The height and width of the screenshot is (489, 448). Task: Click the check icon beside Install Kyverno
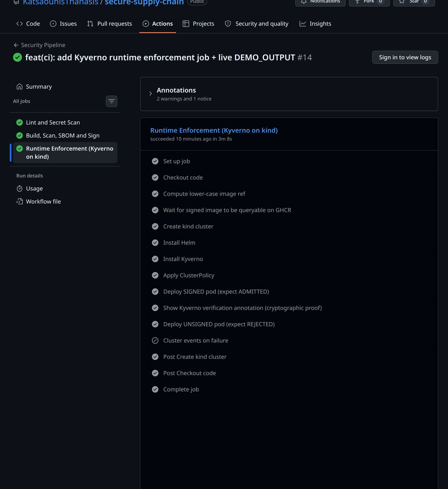[155, 259]
